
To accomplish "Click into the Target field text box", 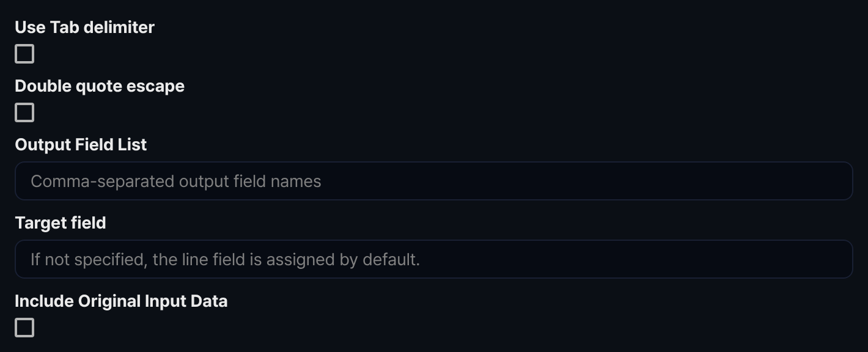I will pyautogui.click(x=433, y=259).
